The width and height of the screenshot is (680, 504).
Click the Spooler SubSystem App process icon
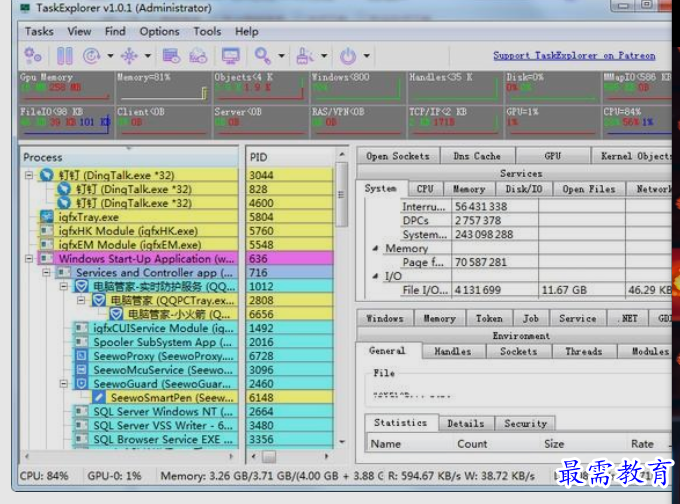coord(81,342)
